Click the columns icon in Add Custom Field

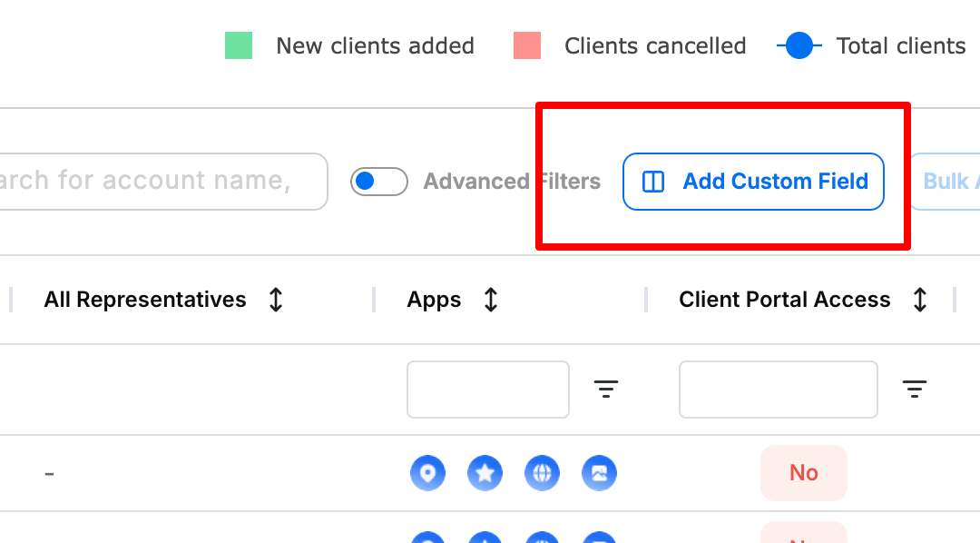653,182
